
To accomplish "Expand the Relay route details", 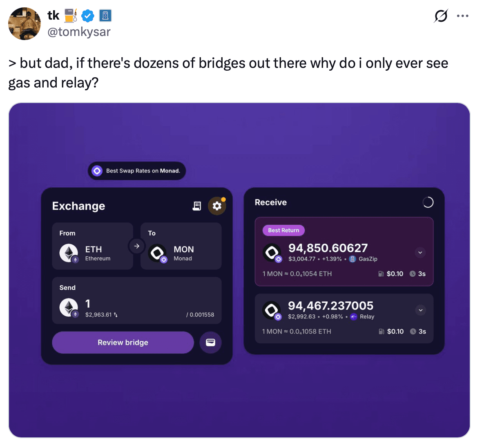I will click(420, 310).
